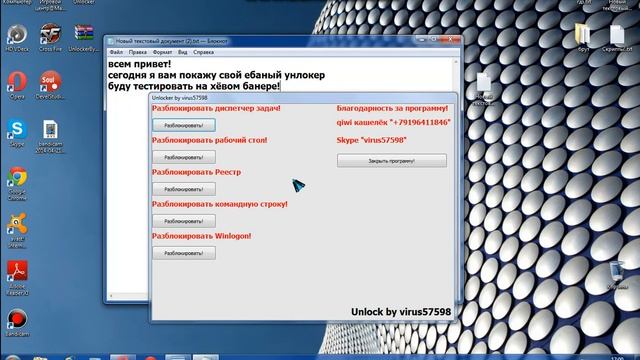Open the Правка menu in Notepad

coord(138,52)
